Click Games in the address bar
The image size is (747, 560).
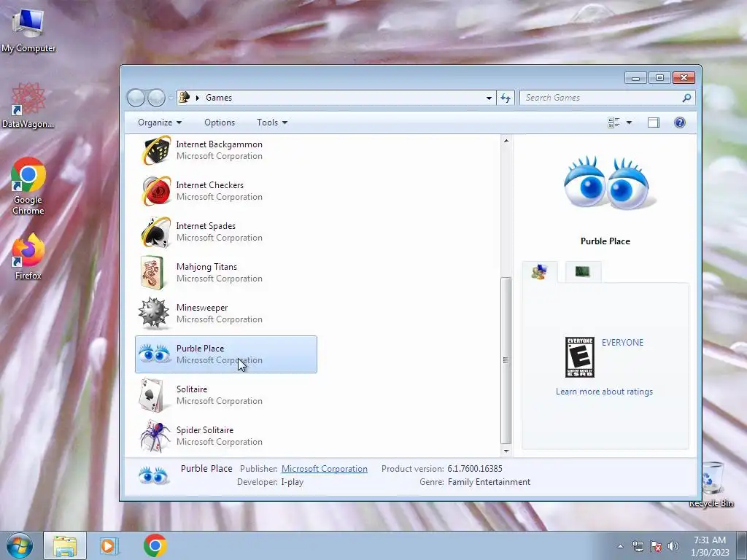coord(219,98)
